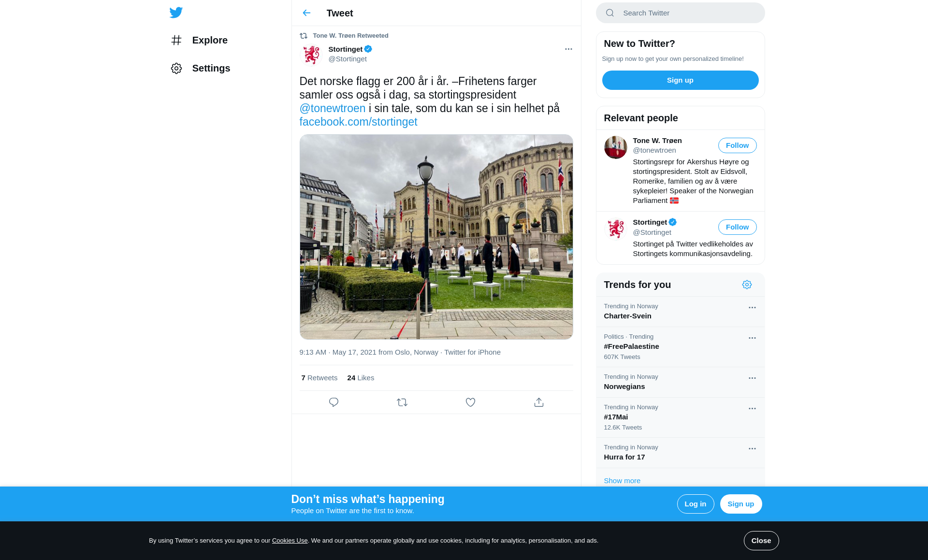Close the cookies notice
The height and width of the screenshot is (560, 928).
[x=761, y=541]
